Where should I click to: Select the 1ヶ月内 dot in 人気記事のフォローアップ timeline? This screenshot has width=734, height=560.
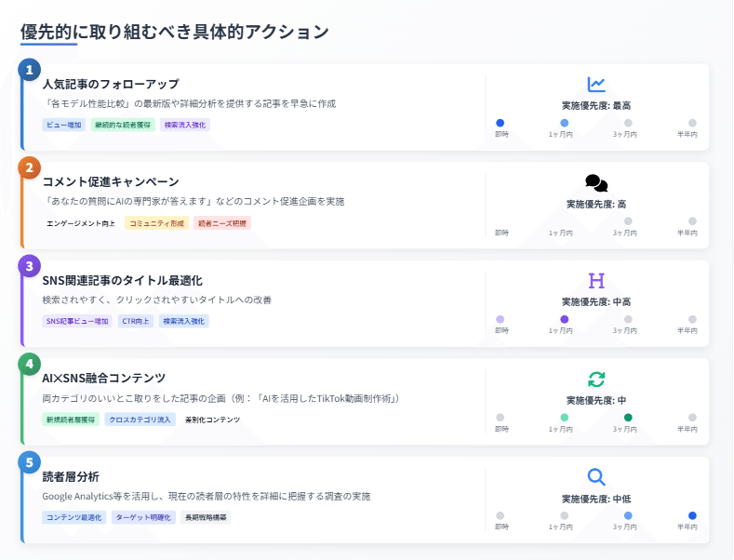click(x=565, y=123)
